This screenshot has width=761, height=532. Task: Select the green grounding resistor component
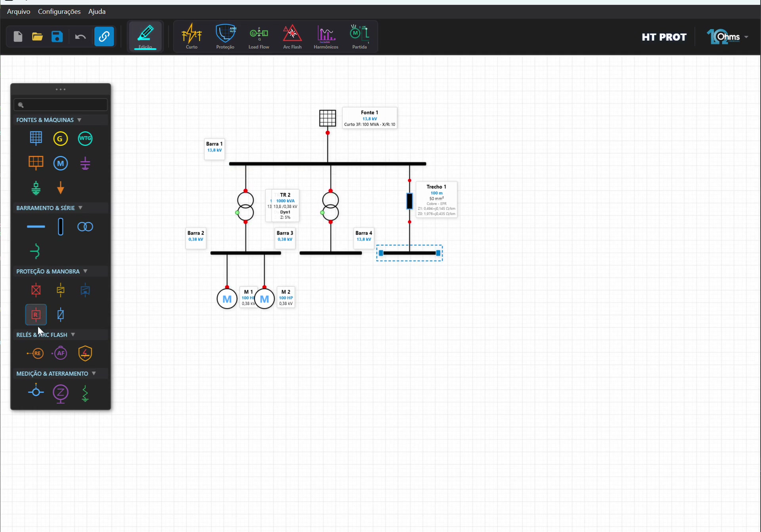(85, 393)
